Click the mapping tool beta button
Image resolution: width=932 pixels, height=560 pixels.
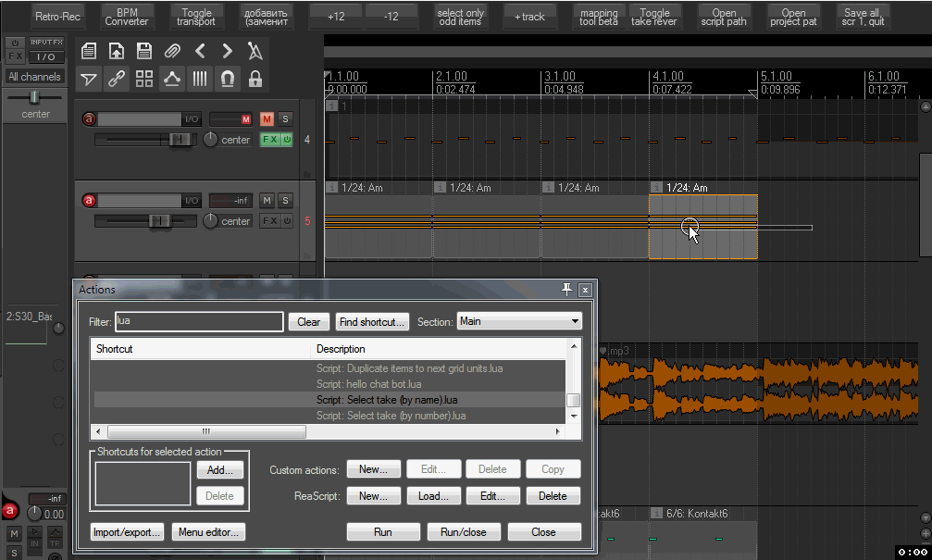click(x=599, y=17)
